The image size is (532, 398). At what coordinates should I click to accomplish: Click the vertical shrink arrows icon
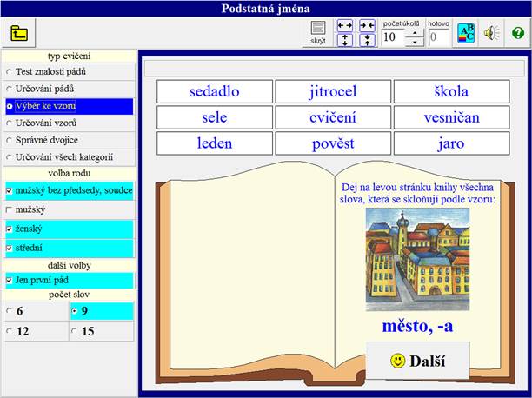pyautogui.click(x=367, y=40)
